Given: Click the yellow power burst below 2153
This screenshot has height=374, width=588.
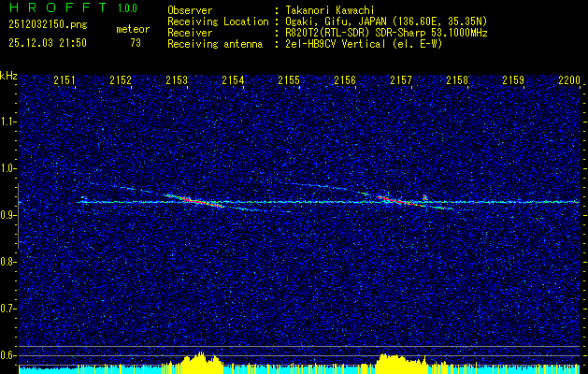Looking at the screenshot, I should tap(202, 363).
